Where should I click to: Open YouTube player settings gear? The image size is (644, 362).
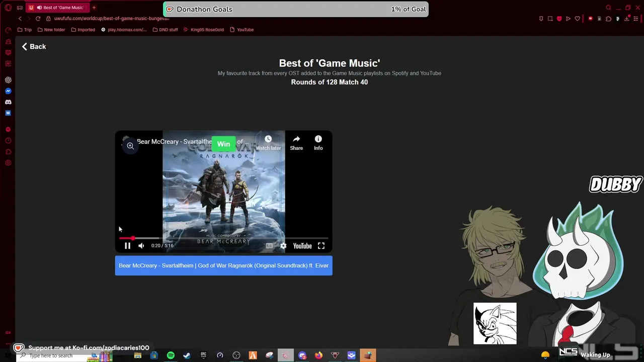(283, 246)
